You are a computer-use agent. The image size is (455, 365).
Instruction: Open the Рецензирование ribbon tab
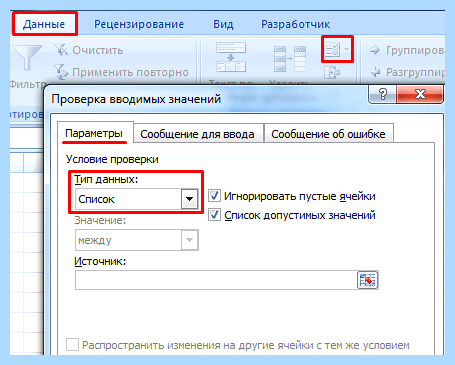(x=139, y=24)
